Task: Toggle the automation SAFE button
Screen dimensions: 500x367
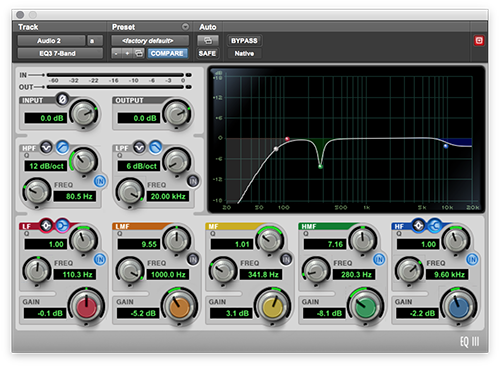Action: coord(207,53)
